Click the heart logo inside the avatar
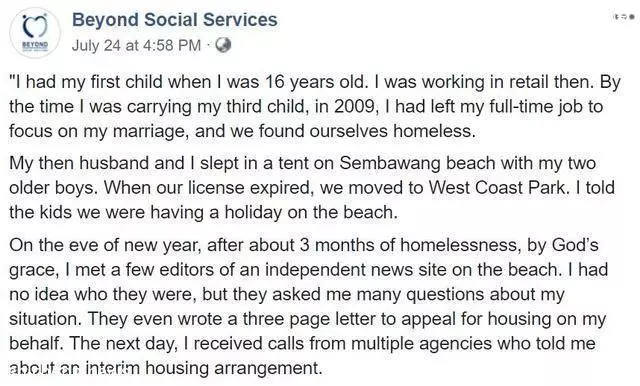 point(35,26)
